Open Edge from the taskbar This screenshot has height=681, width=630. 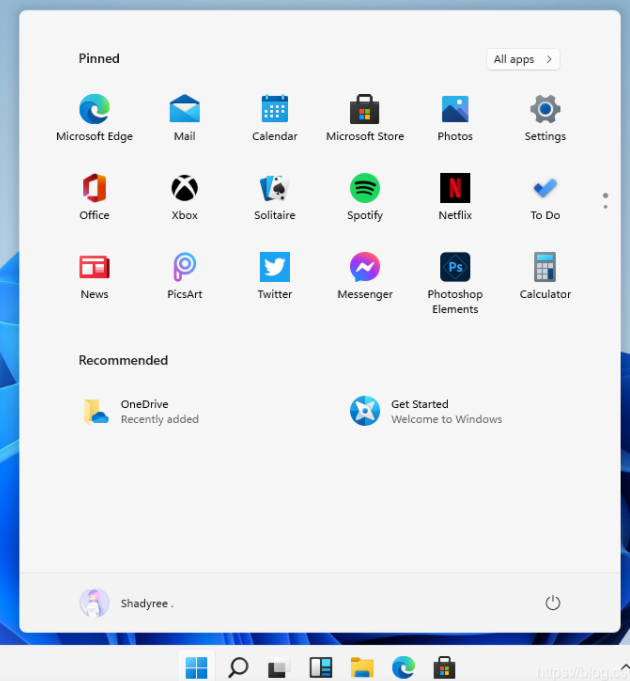[403, 667]
